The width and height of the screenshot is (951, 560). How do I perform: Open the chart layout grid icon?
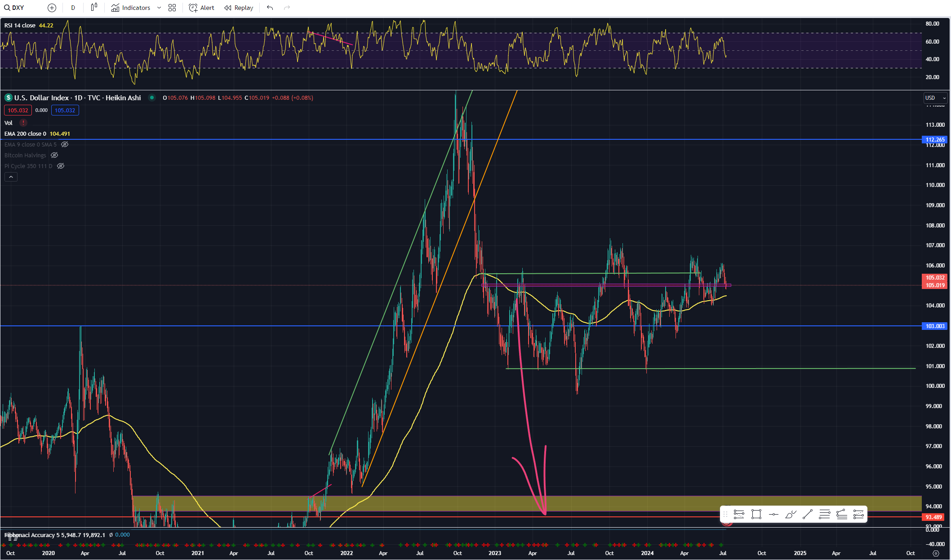tap(172, 8)
